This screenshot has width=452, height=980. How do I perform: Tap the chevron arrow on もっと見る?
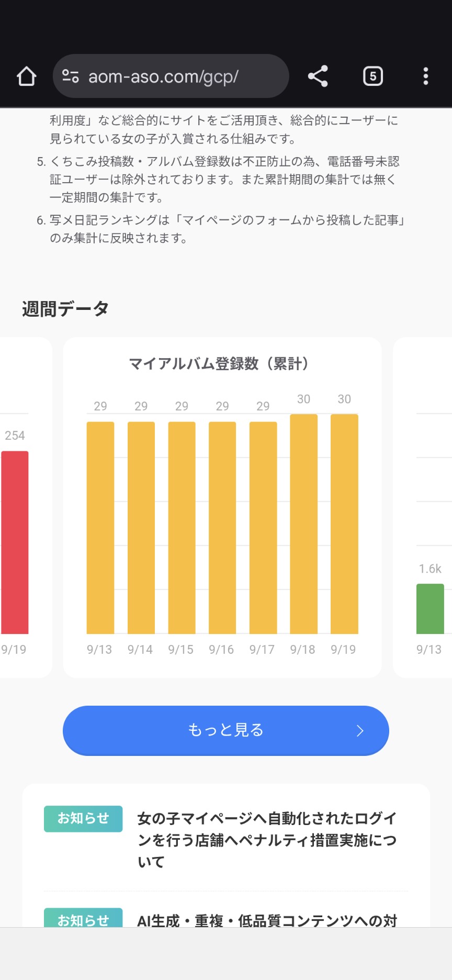point(360,730)
